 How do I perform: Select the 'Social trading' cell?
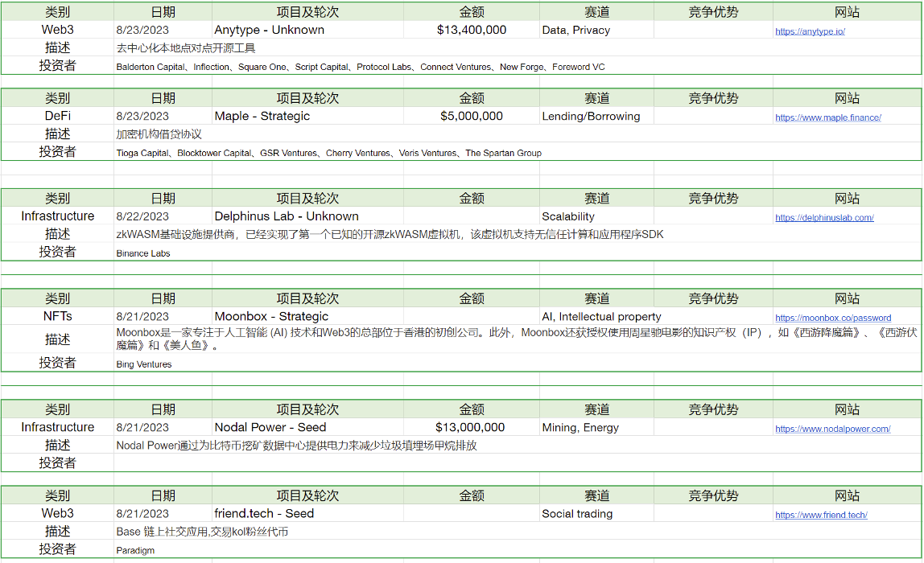tap(596, 513)
